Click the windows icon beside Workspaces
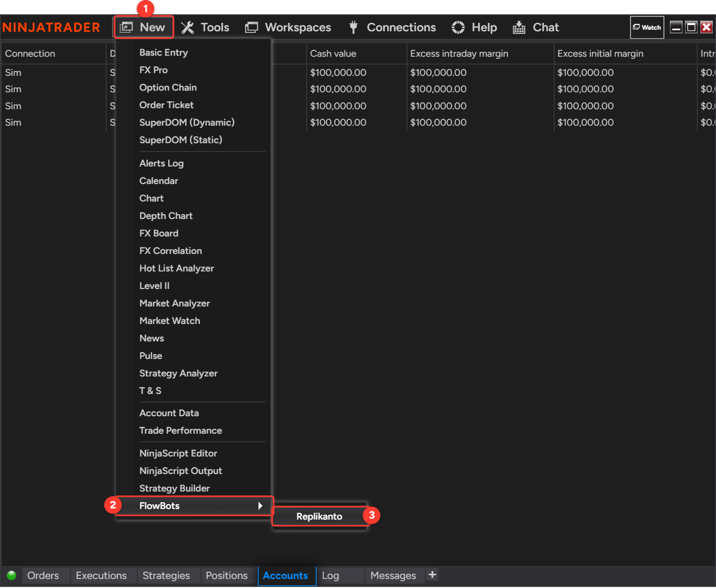716x588 pixels. (251, 28)
